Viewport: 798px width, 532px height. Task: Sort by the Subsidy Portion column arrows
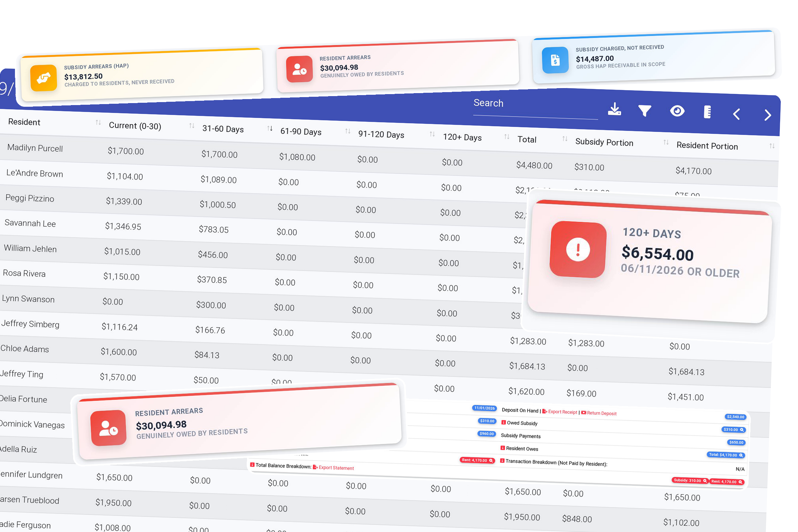(x=666, y=143)
